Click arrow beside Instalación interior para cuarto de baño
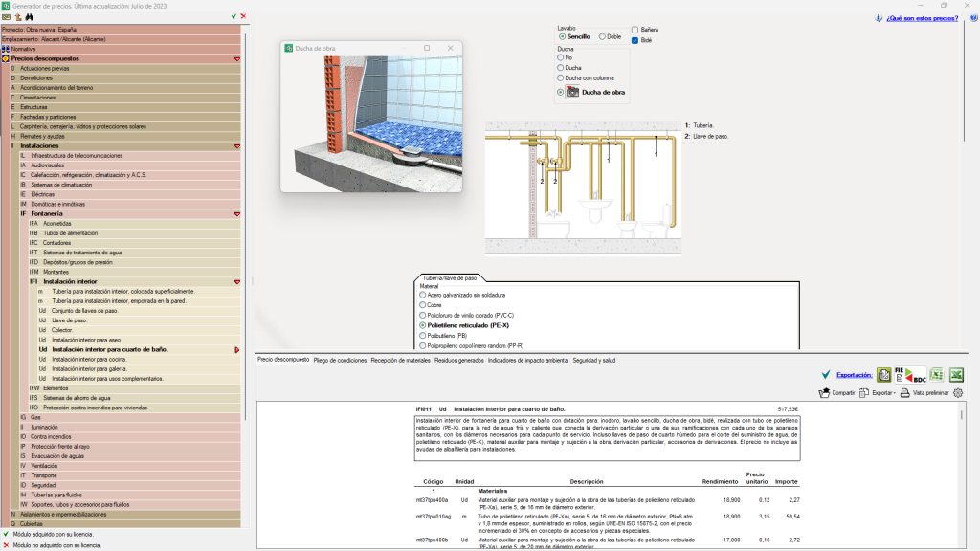 pyautogui.click(x=237, y=350)
